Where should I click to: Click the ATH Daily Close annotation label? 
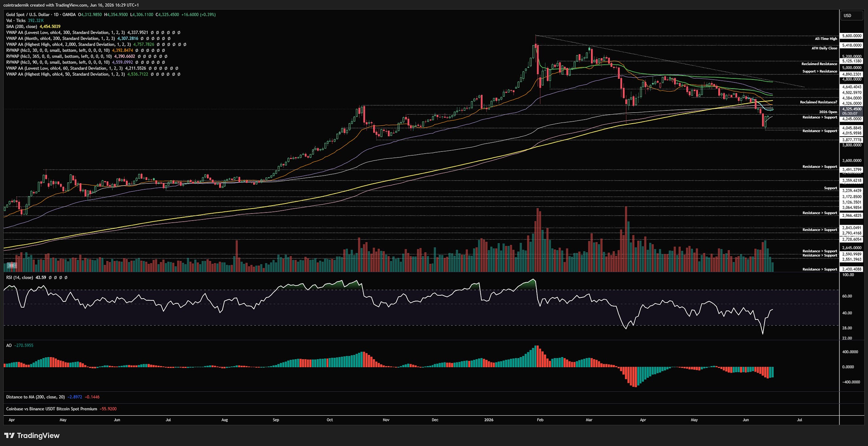pyautogui.click(x=824, y=48)
